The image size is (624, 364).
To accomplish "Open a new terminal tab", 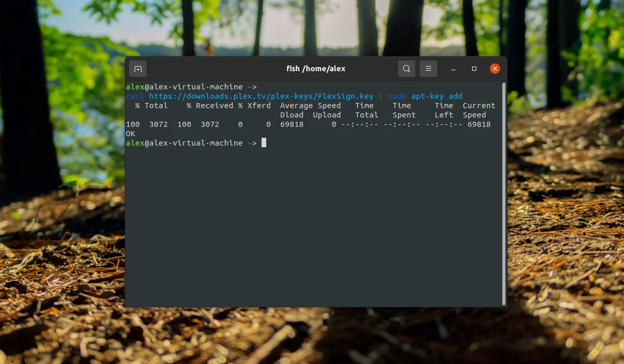I will tap(138, 69).
